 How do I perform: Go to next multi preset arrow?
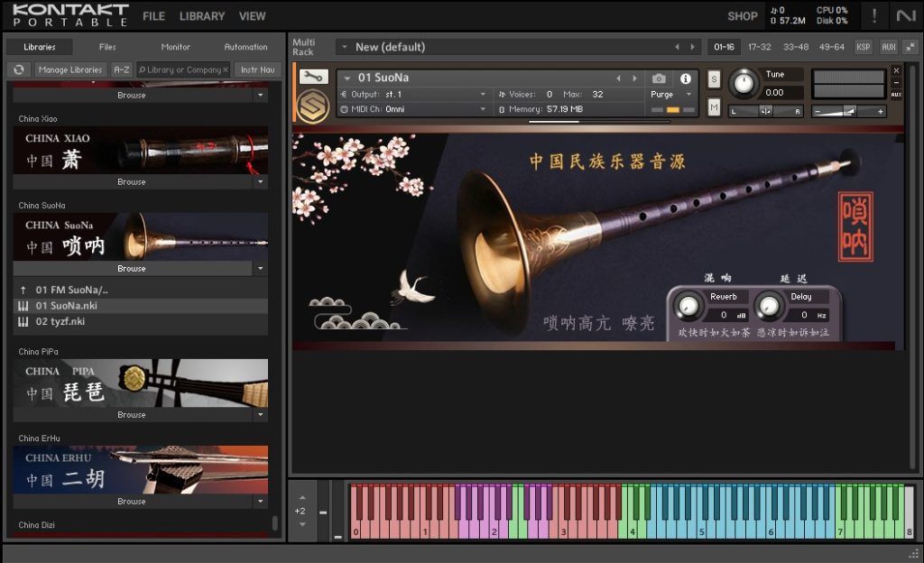coord(692,47)
